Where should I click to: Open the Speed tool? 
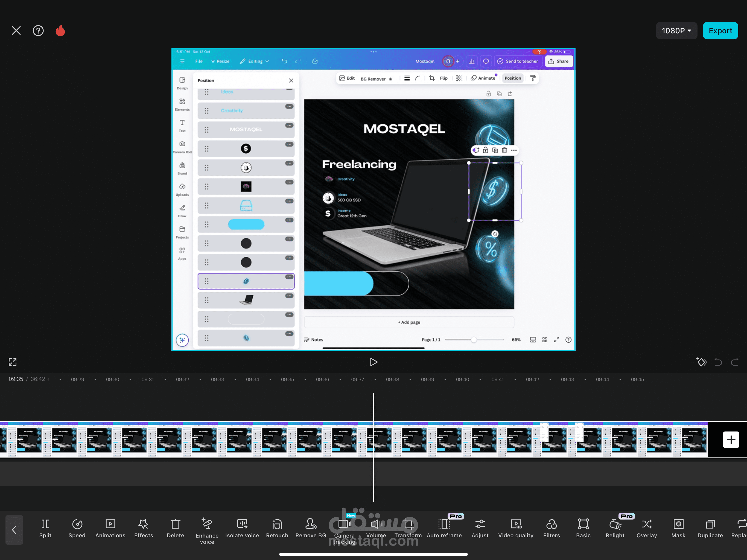[77, 528]
